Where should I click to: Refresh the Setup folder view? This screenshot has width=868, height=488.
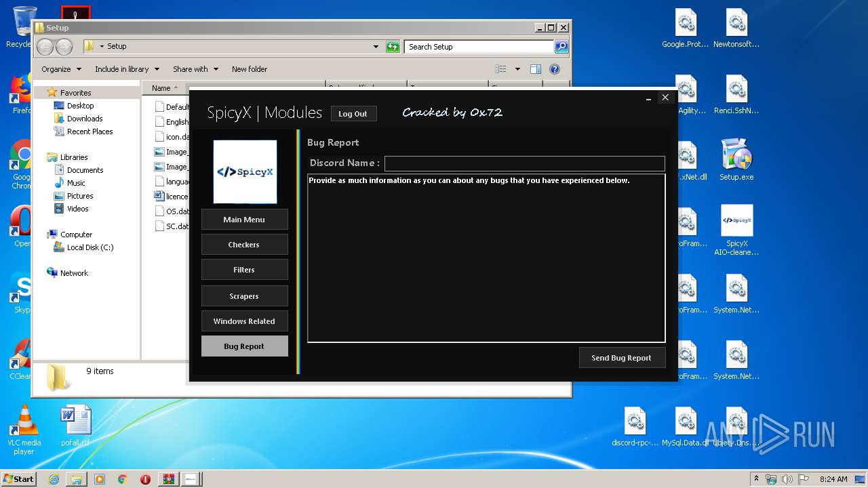393,47
